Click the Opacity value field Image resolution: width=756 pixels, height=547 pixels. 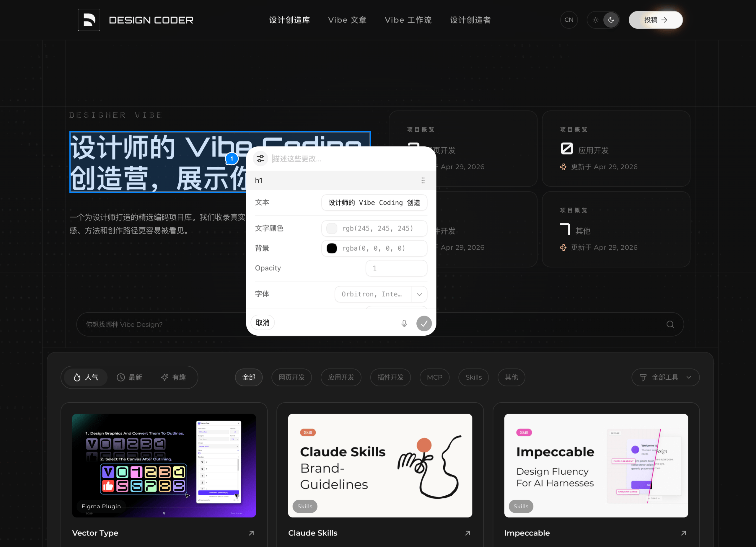pyautogui.click(x=396, y=268)
